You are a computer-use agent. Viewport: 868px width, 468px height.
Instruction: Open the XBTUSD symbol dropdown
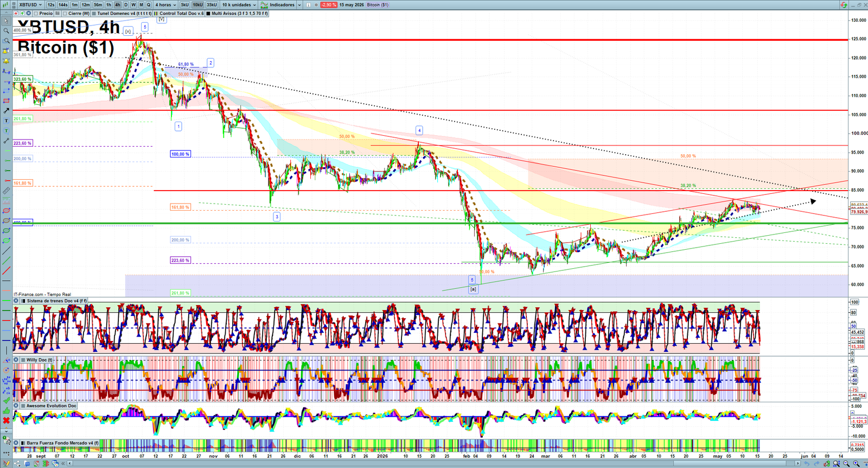pos(30,5)
